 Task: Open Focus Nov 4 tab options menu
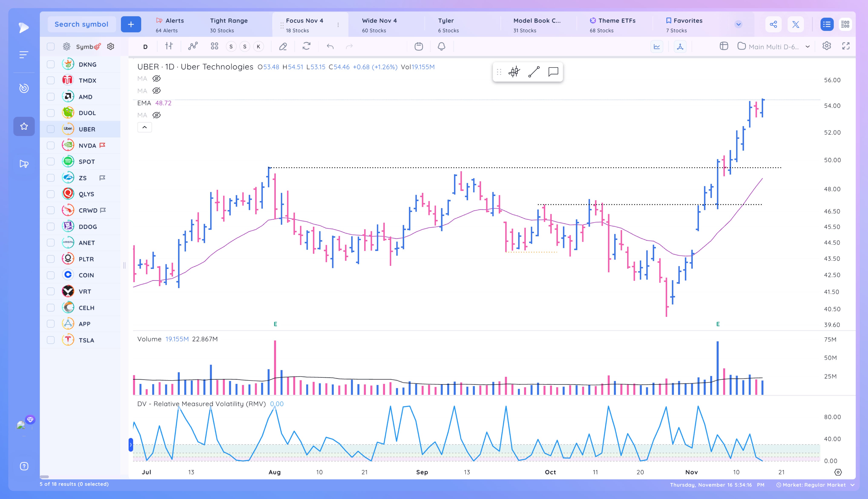pyautogui.click(x=338, y=25)
